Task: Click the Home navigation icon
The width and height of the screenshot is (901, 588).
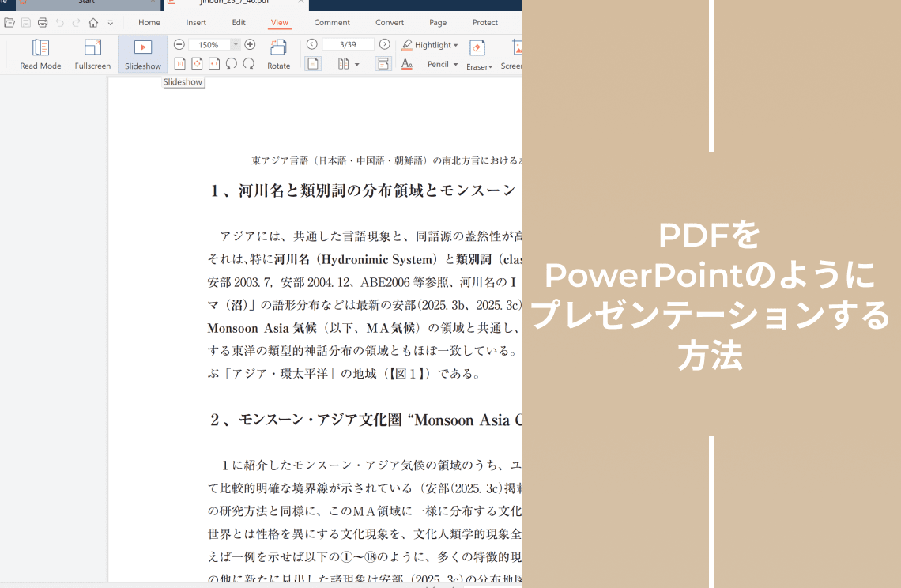Action: click(x=93, y=23)
